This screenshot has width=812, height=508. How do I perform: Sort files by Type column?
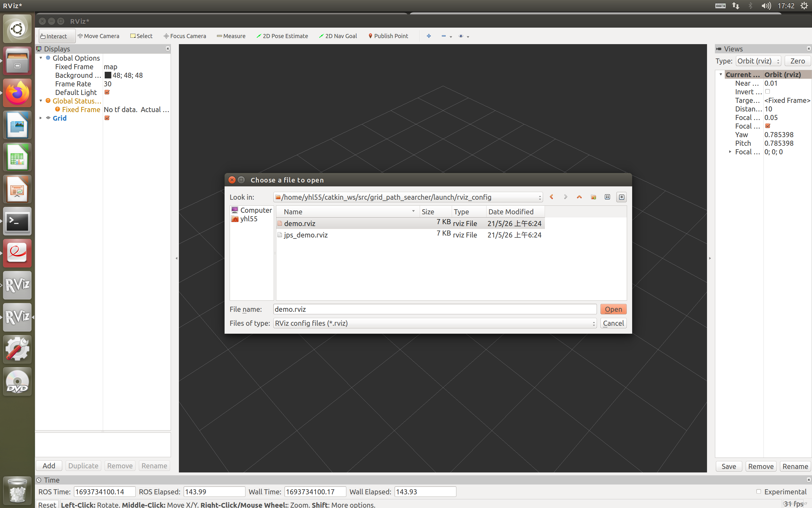[469, 212]
